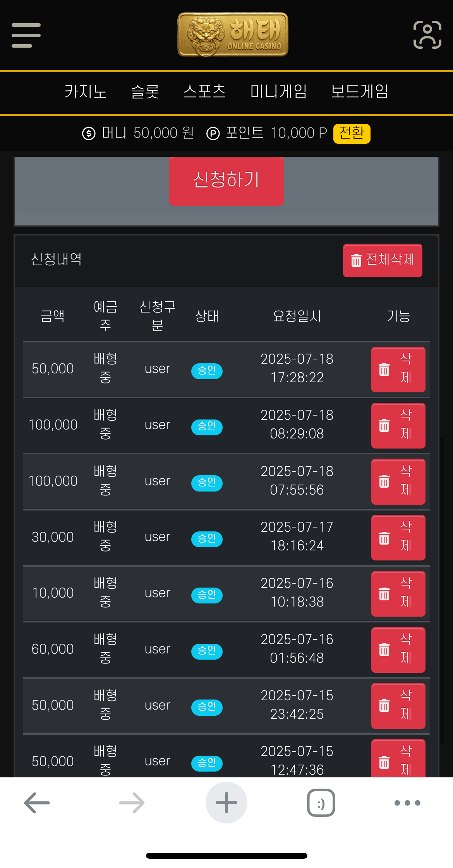453x868 pixels.
Task: Go back with browser back arrow
Action: [x=37, y=803]
